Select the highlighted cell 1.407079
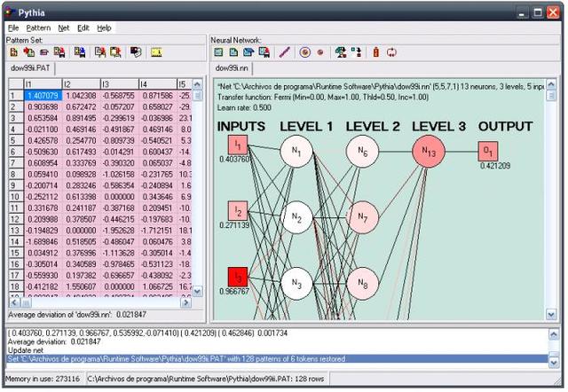 43,96
